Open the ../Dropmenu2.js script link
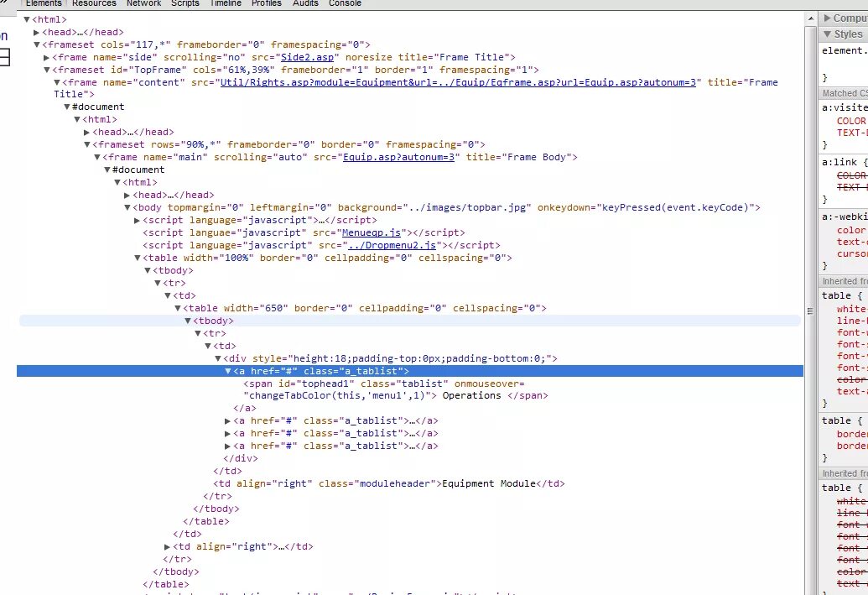This screenshot has width=868, height=595. click(x=392, y=245)
